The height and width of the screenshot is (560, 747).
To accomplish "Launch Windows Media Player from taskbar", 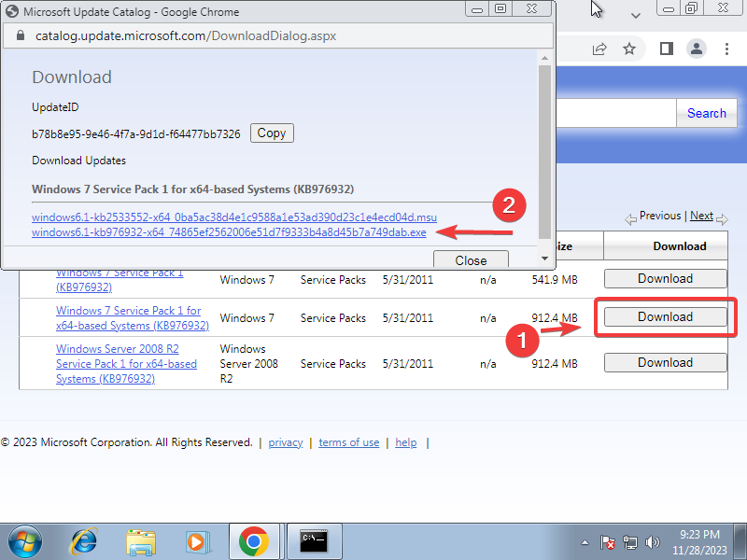I will [197, 540].
